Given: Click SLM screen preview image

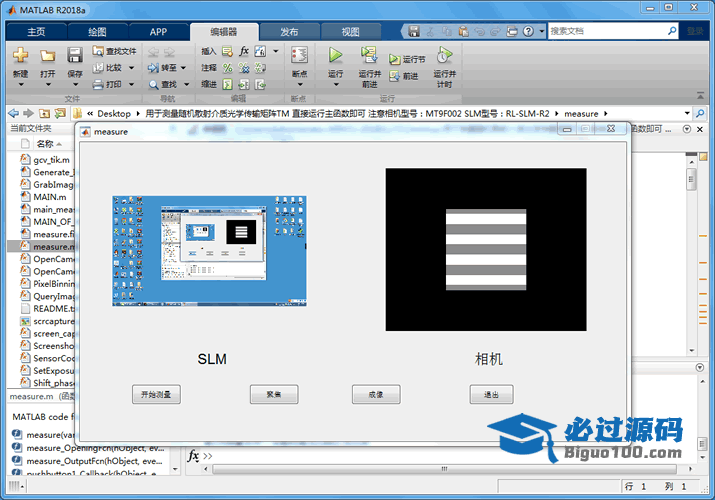Looking at the screenshot, I should pyautogui.click(x=210, y=251).
